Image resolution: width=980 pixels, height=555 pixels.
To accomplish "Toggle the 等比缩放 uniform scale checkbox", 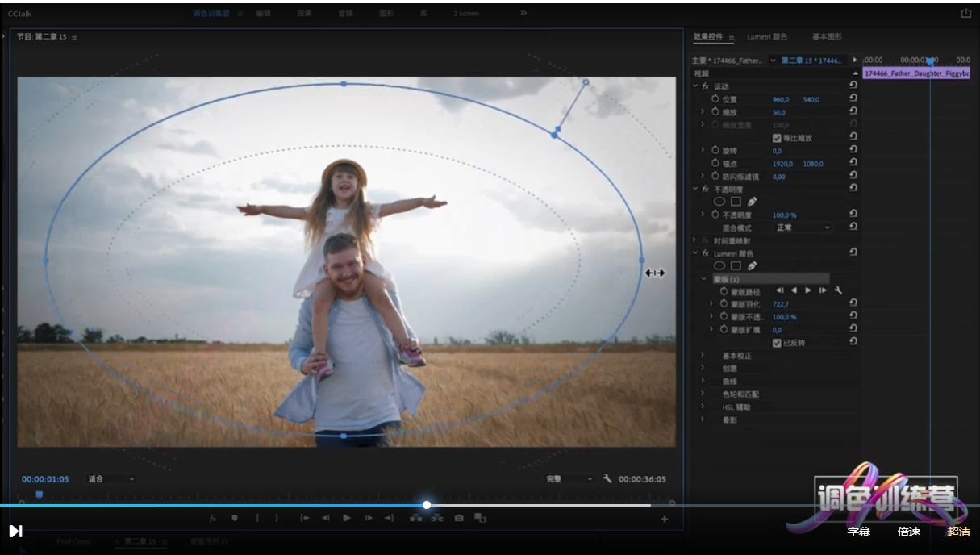I will pos(777,138).
